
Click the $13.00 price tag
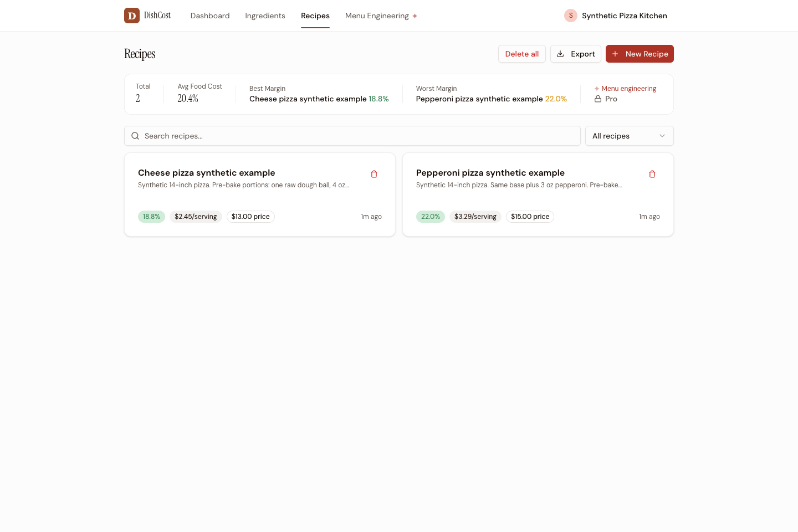[x=250, y=217]
